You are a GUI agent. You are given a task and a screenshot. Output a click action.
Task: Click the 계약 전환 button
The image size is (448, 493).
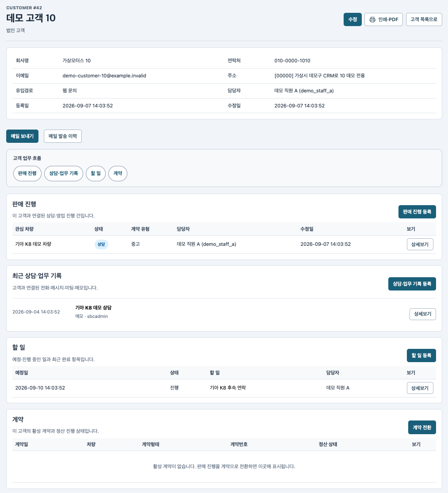click(x=422, y=427)
